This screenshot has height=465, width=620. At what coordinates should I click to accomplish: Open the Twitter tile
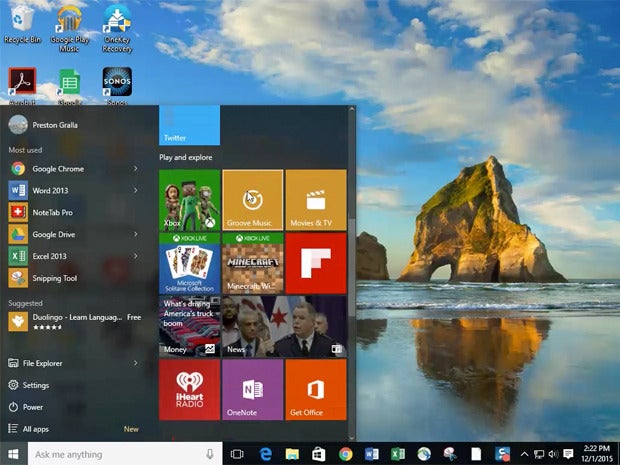coord(189,125)
